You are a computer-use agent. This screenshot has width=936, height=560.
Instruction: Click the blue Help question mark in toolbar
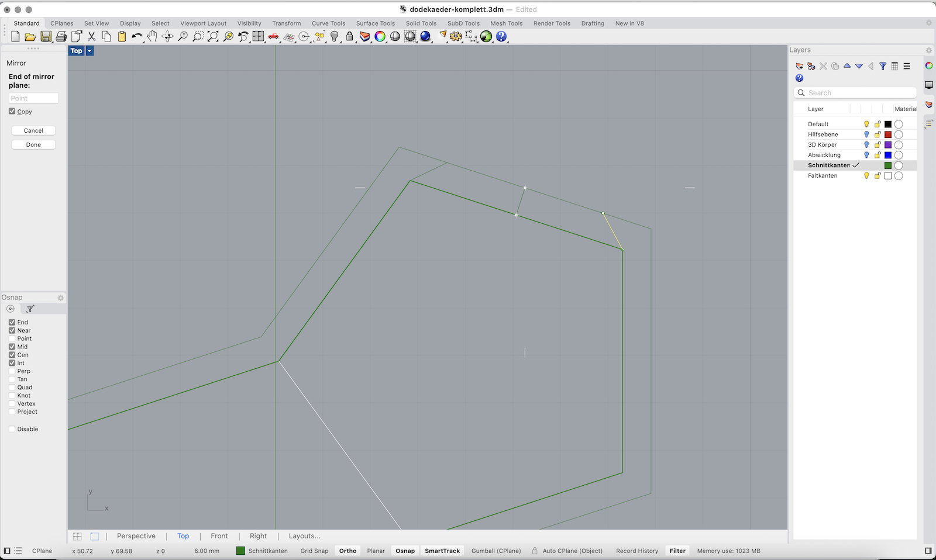(501, 36)
